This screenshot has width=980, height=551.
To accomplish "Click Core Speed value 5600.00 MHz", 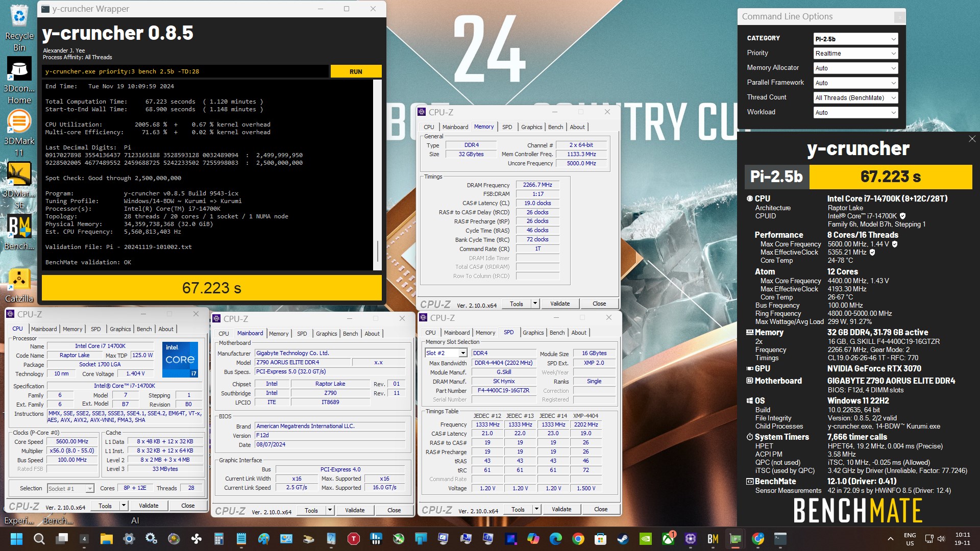I will click(72, 441).
